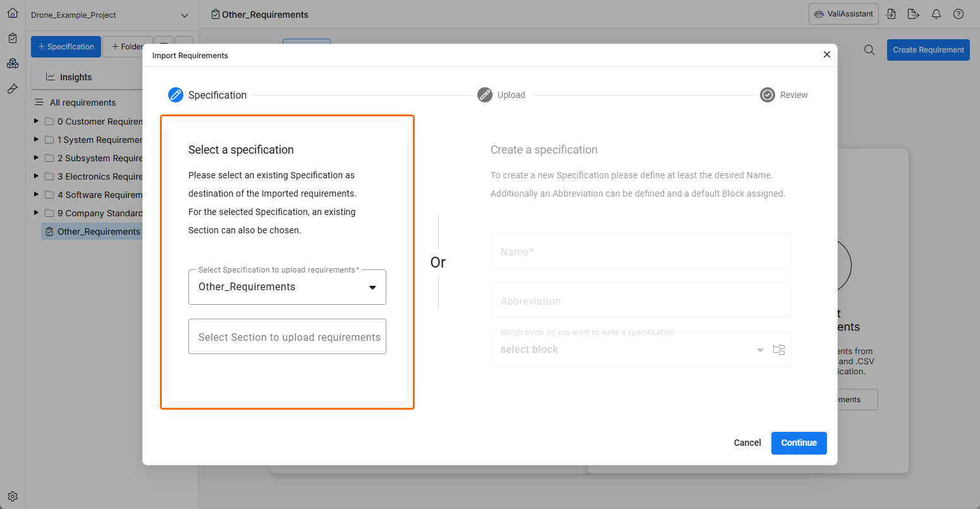This screenshot has height=509, width=980.
Task: Open the requirements clipboard icon in the left rail
Action: click(13, 38)
